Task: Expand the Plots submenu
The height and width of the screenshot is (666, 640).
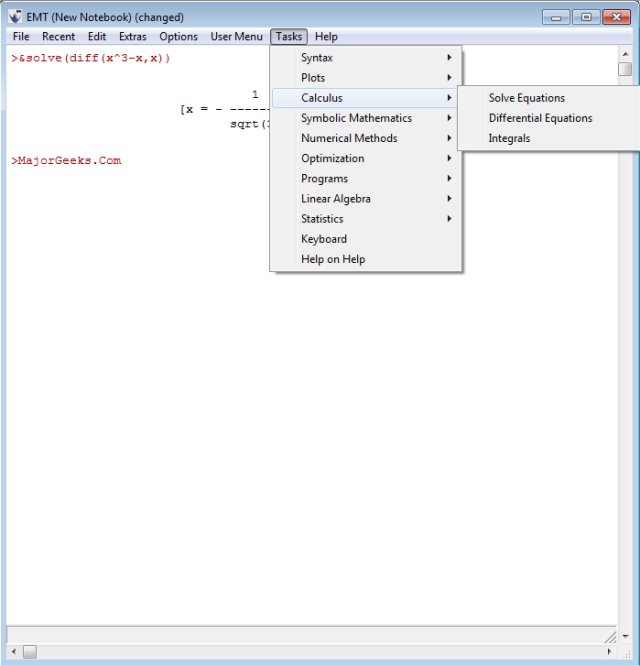Action: (366, 78)
